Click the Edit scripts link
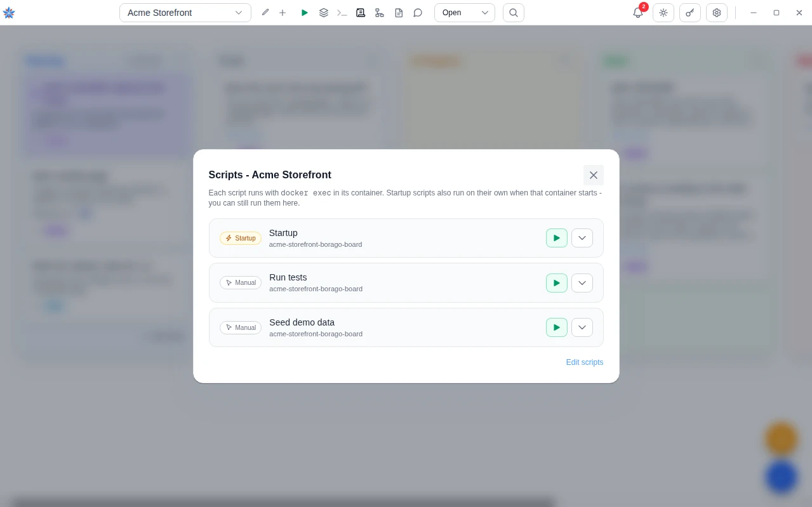 click(585, 362)
